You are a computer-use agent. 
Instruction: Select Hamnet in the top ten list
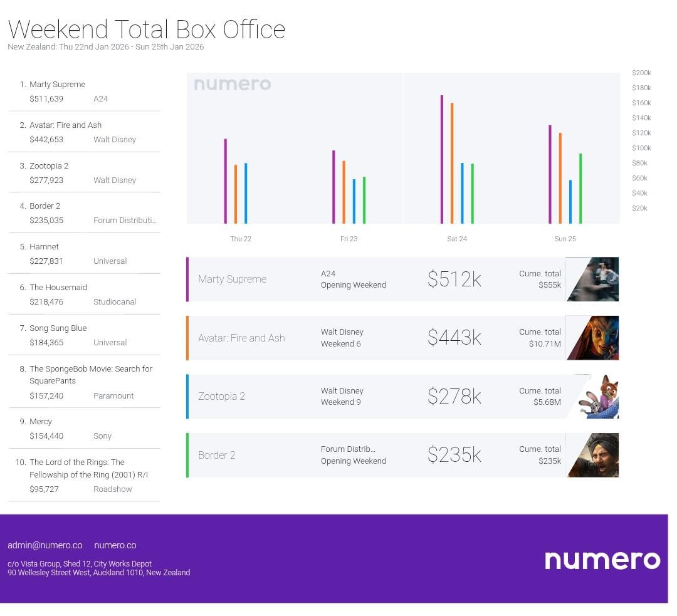[x=44, y=247]
